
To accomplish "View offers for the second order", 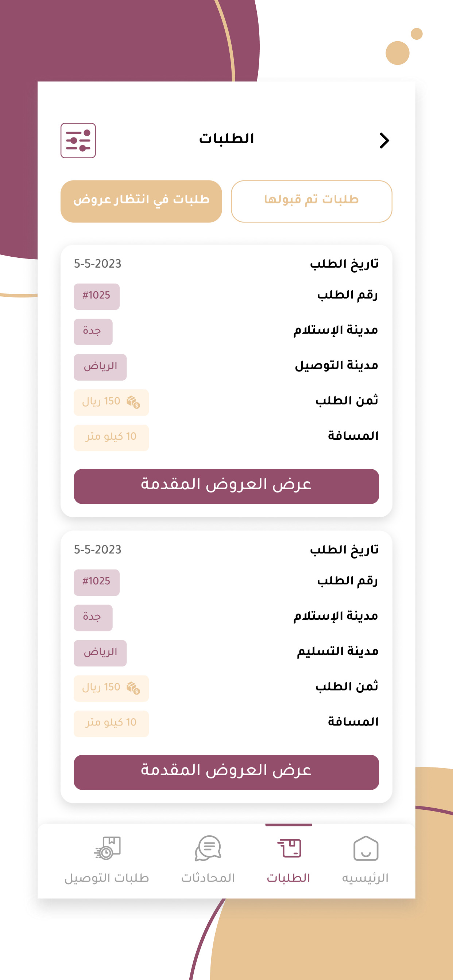I will point(226,772).
